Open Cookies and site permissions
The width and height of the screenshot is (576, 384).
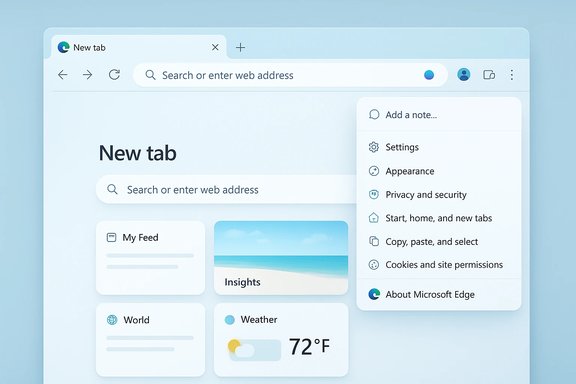pos(439,265)
